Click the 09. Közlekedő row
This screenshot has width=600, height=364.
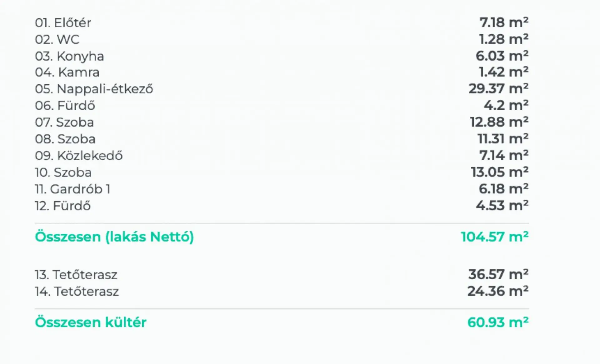pos(78,156)
